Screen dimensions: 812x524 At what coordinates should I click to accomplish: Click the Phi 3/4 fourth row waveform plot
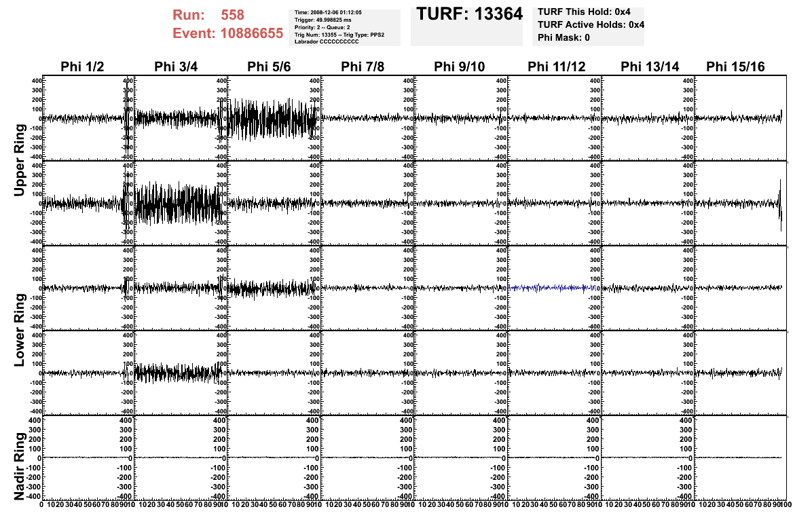[181, 373]
